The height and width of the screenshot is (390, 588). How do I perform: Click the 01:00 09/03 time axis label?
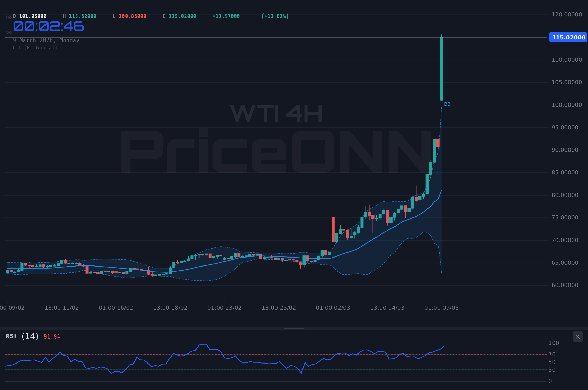(x=442, y=308)
